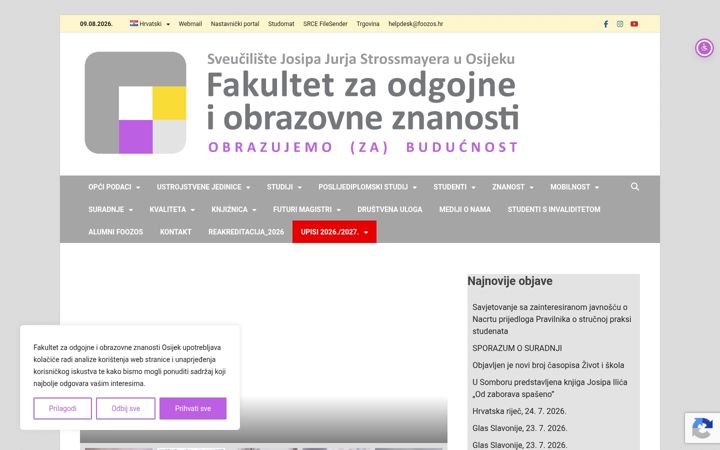Screen dimensions: 720x450
Task: Open the Studomat link
Action: click(x=281, y=24)
